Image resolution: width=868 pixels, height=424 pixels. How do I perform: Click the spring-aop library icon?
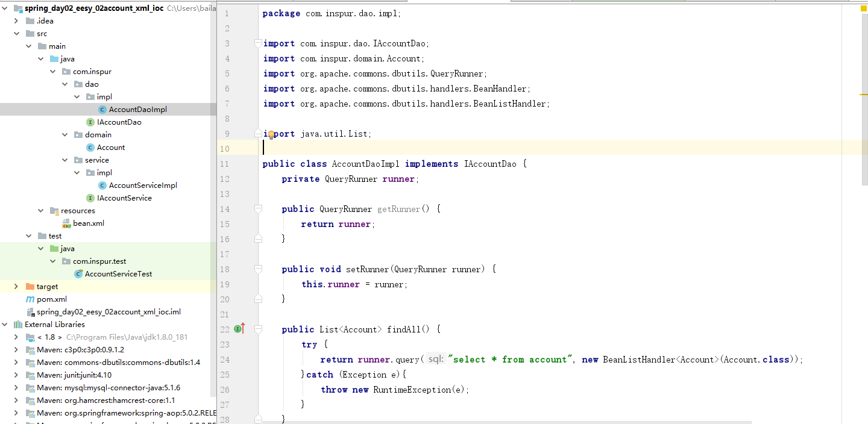tap(30, 413)
